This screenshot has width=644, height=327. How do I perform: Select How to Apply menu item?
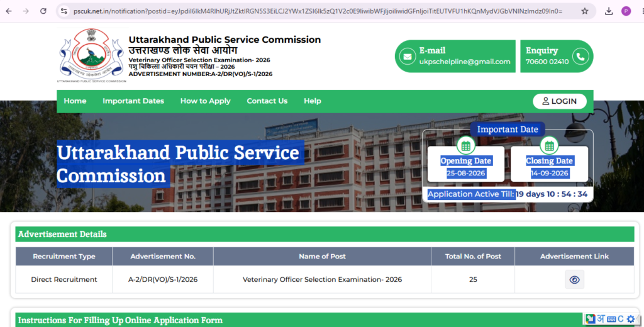[x=206, y=101]
